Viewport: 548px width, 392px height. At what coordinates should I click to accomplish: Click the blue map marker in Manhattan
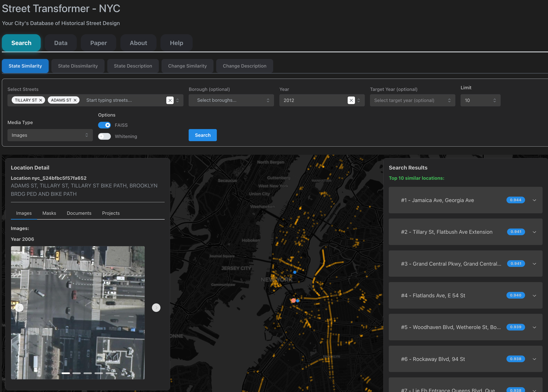[x=295, y=272]
